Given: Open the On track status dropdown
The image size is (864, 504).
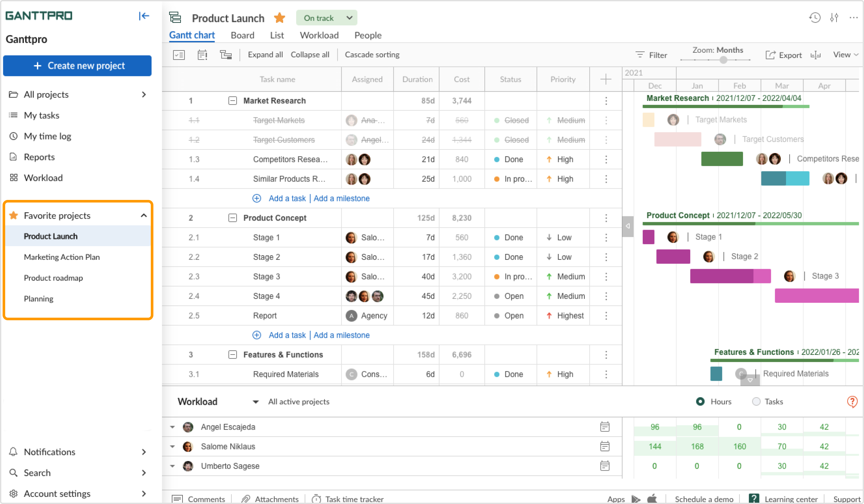Looking at the screenshot, I should (327, 18).
